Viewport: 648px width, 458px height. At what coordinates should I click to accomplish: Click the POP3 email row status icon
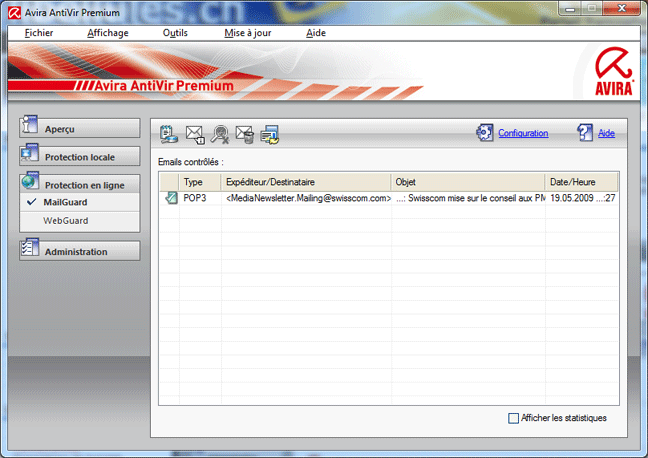click(x=171, y=198)
